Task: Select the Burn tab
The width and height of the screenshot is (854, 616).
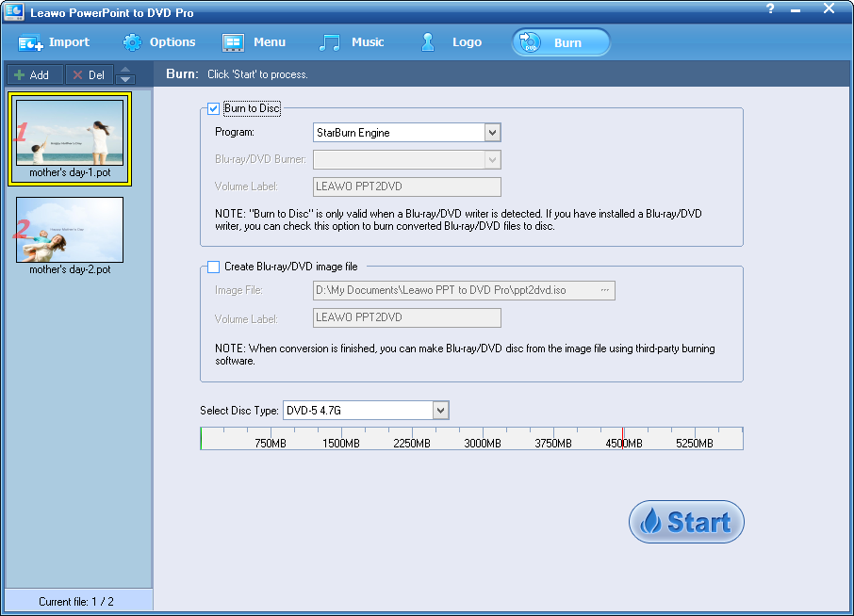Action: coord(561,42)
